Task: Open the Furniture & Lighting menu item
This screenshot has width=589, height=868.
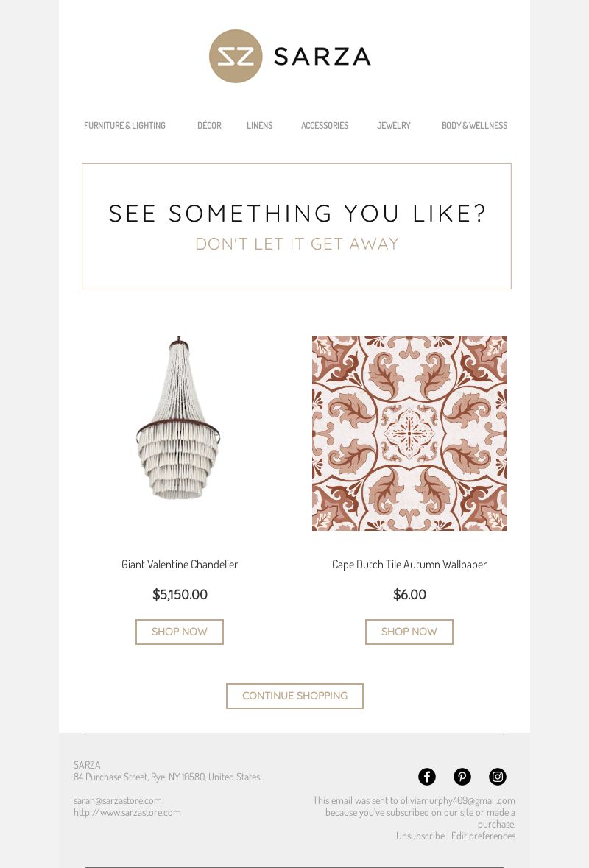Action: [x=124, y=126]
